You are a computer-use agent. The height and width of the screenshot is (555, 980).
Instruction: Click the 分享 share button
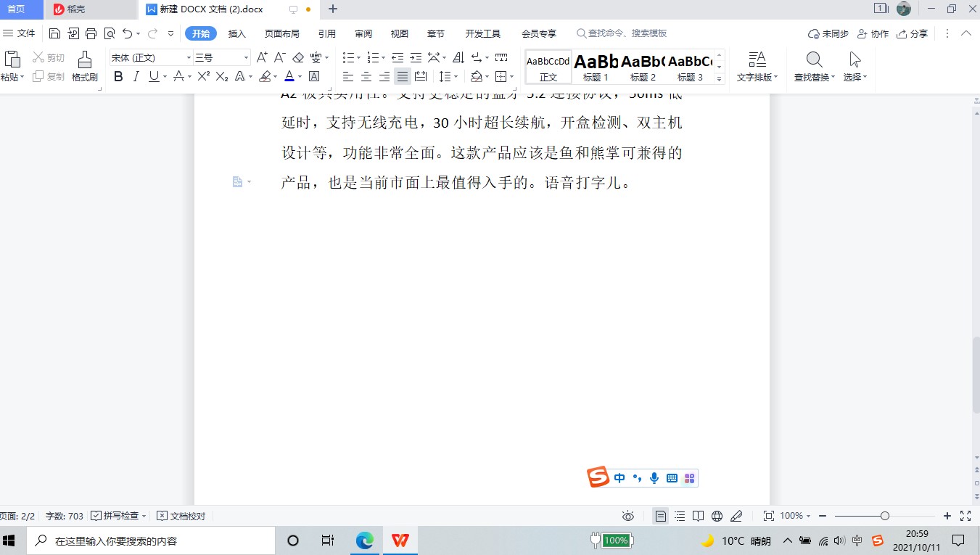click(913, 33)
